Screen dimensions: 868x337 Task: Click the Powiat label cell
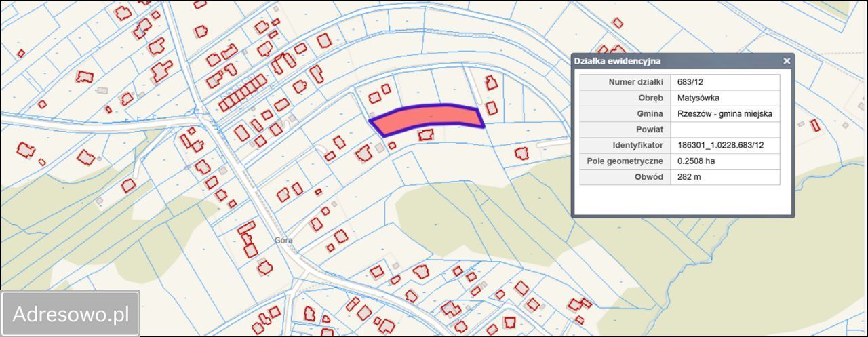(625, 130)
